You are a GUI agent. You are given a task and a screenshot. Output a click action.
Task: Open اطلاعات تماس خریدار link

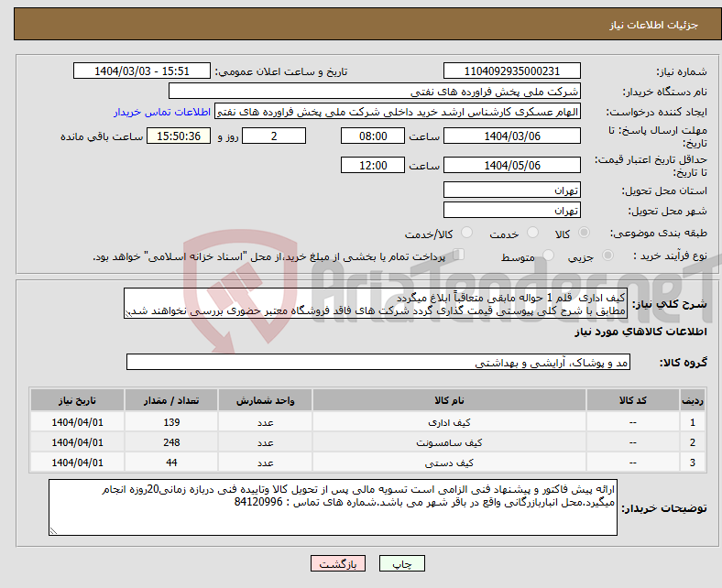click(x=162, y=112)
